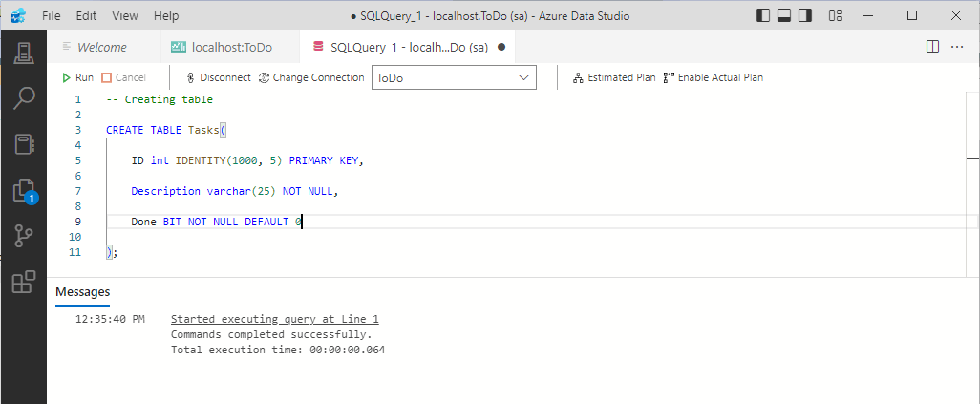This screenshot has height=404, width=980.
Task: Open the Connections view in the sidebar
Action: pos(24,53)
